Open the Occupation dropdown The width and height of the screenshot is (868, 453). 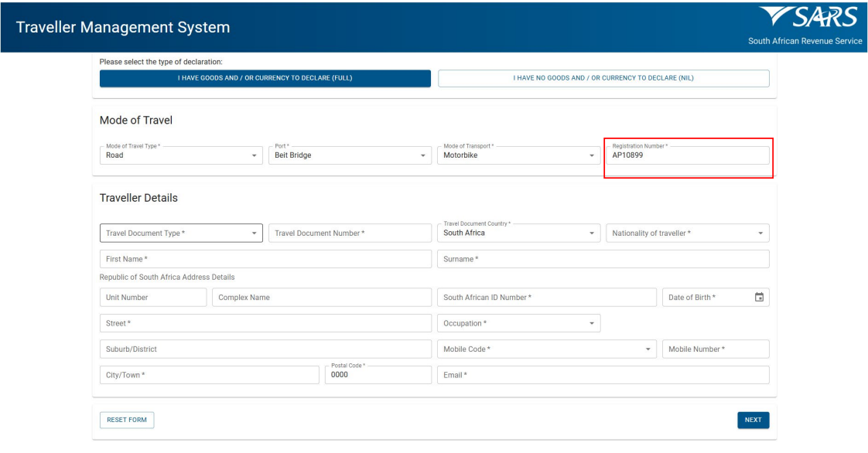[518, 323]
